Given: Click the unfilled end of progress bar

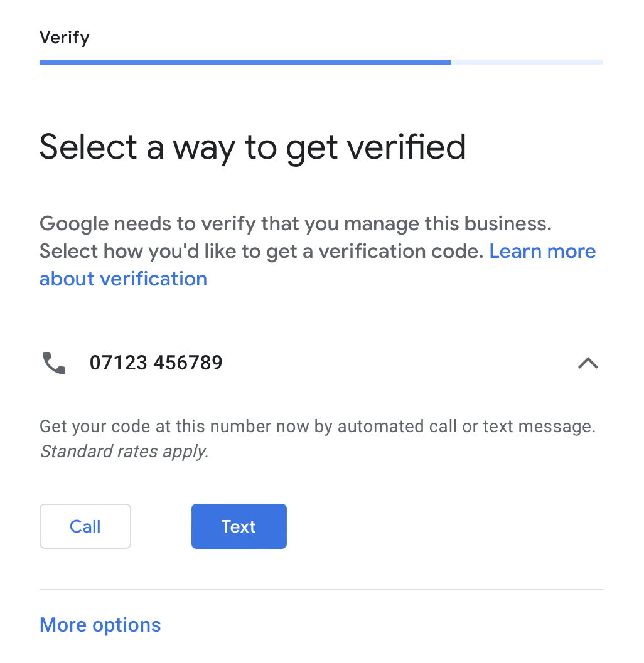Looking at the screenshot, I should point(527,62).
